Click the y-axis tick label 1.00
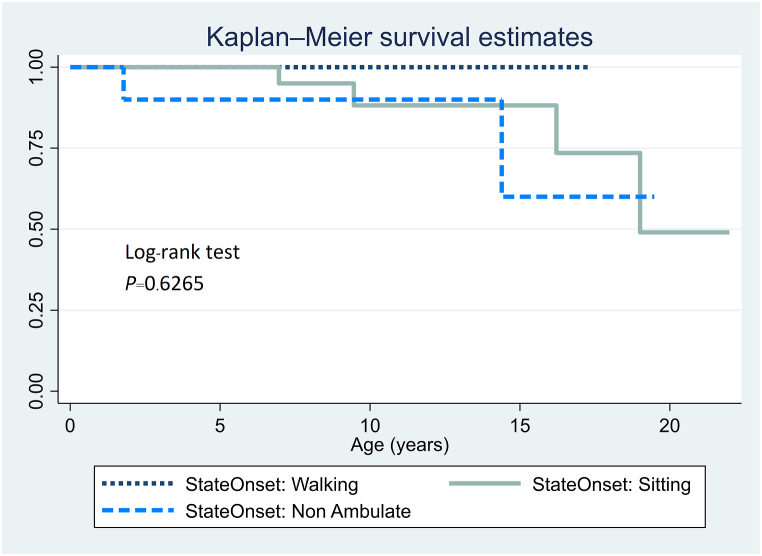 38,67
